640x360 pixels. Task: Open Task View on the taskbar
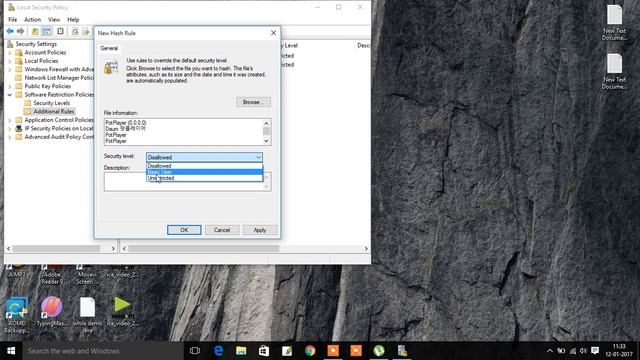click(x=195, y=351)
